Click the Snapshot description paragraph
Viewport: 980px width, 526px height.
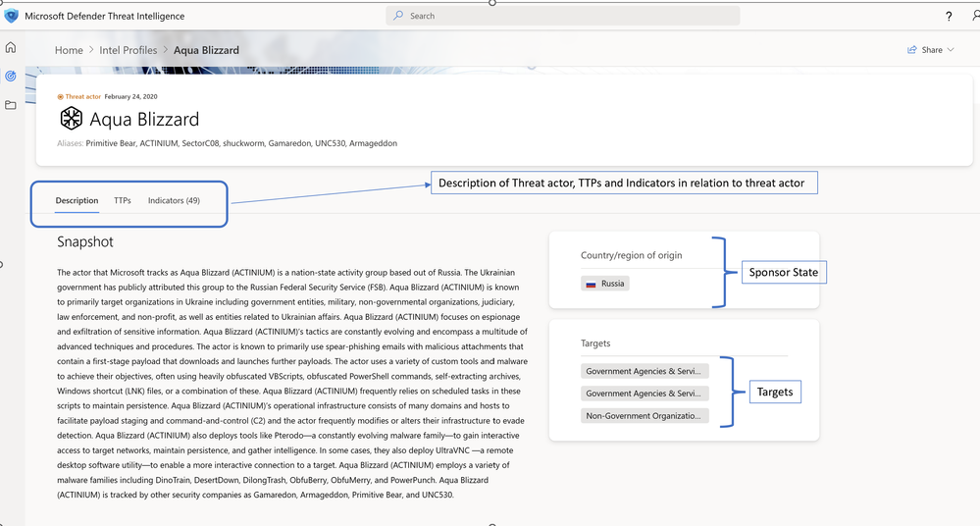[292, 384]
